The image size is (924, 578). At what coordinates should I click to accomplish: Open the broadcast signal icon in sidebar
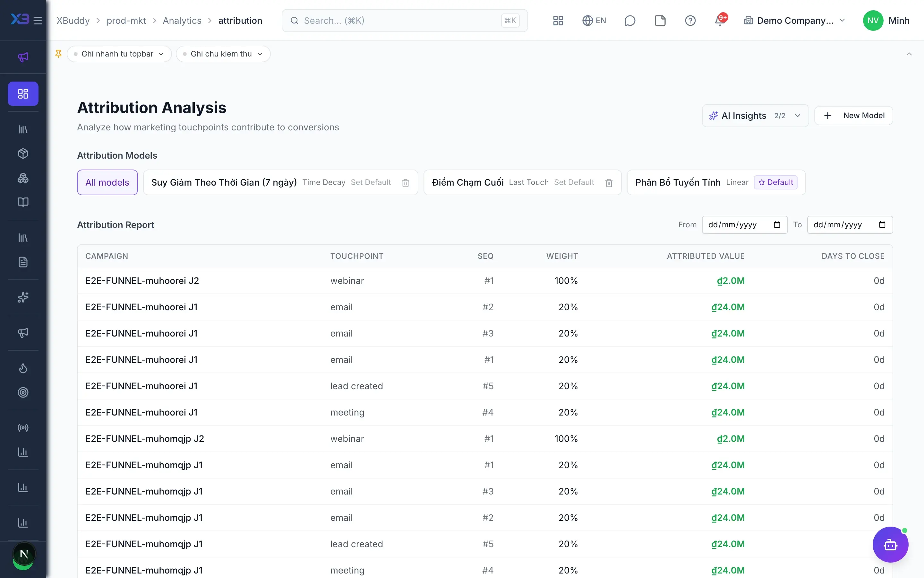pyautogui.click(x=23, y=428)
